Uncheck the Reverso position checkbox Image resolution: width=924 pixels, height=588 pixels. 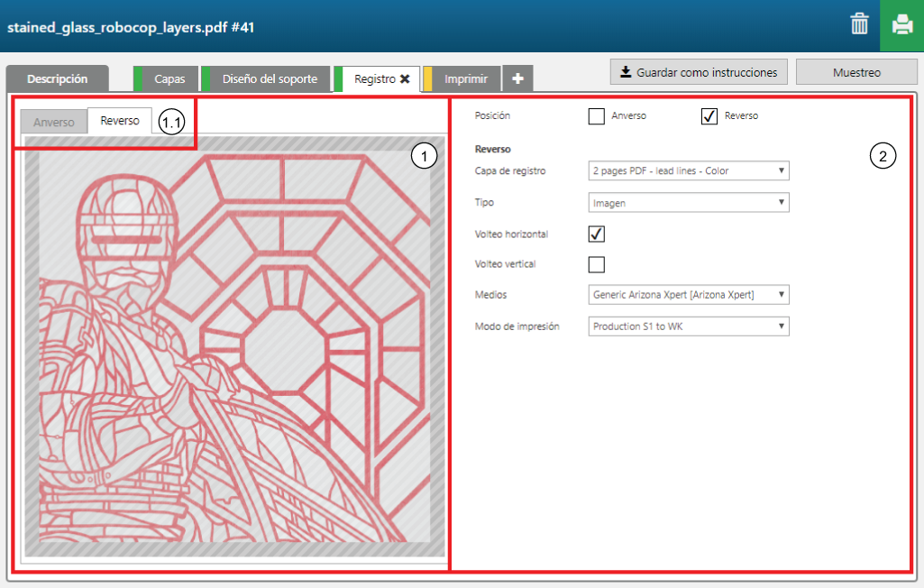[709, 116]
